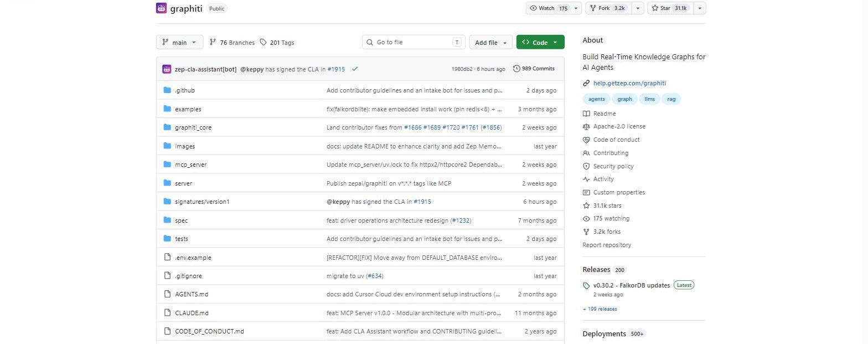Click the signatures/version1 folder icon
This screenshot has height=344, width=868.
[x=167, y=202]
